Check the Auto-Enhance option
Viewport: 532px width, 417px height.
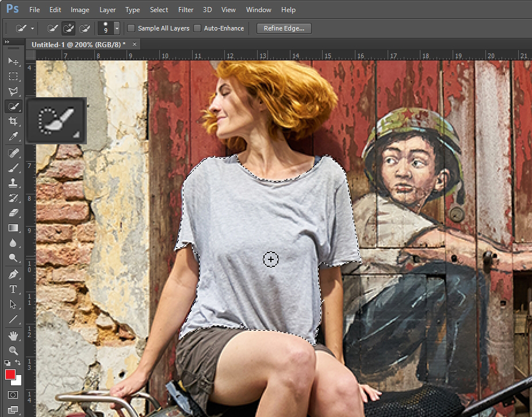198,28
